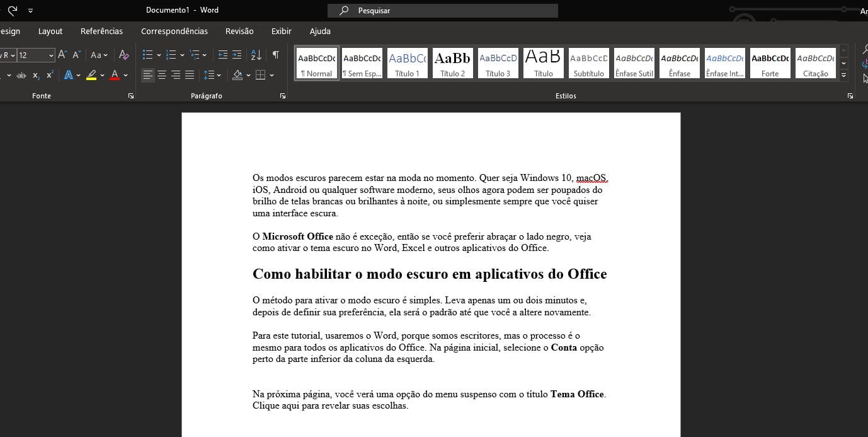Screen dimensions: 868x437
Task: Apply the Título 1 style
Action: point(408,63)
